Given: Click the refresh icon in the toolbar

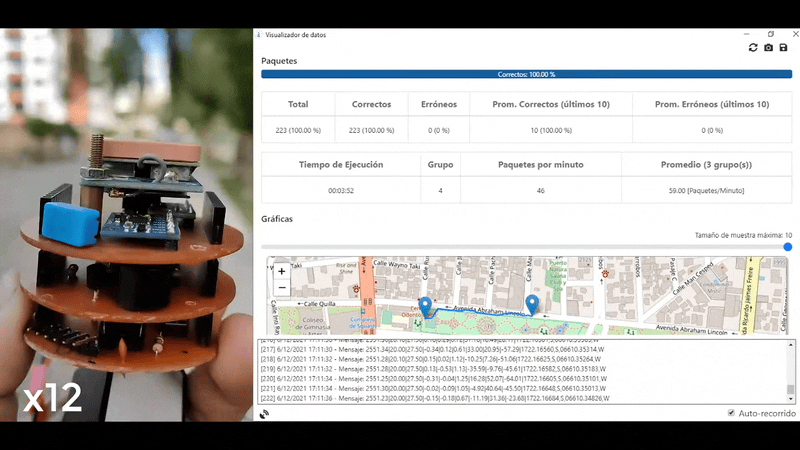Looking at the screenshot, I should click(x=753, y=47).
